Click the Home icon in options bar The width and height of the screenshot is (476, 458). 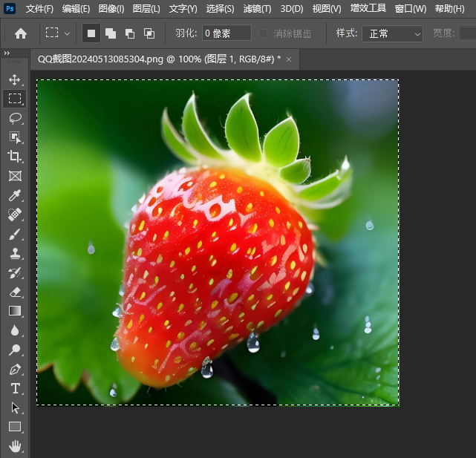click(x=21, y=33)
